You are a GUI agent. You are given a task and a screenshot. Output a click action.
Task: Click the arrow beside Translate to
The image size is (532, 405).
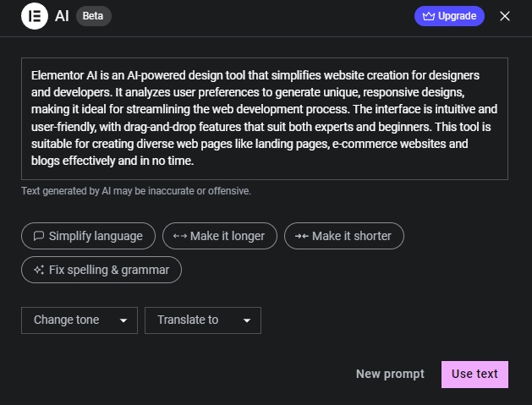[247, 320]
